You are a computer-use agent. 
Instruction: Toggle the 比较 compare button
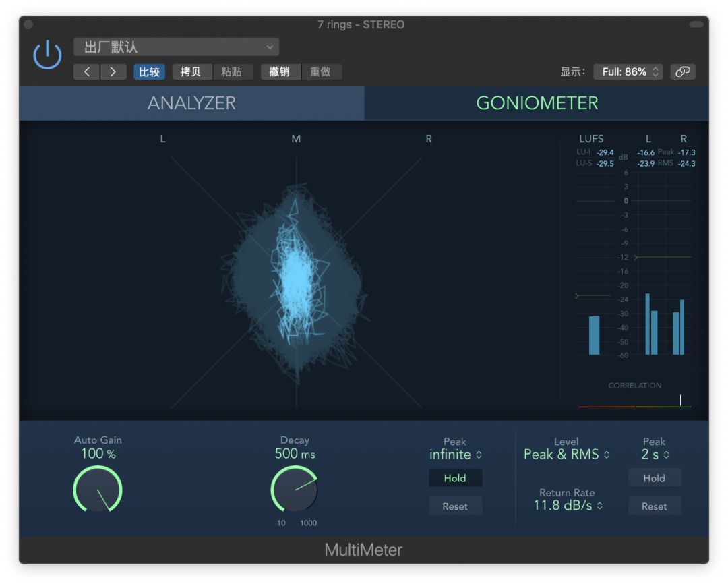[x=150, y=71]
